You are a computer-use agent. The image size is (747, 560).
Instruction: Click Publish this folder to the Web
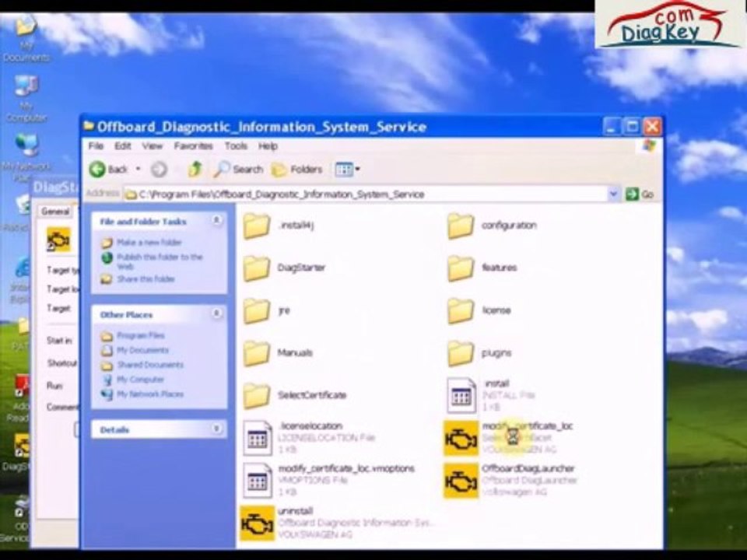[x=160, y=261]
